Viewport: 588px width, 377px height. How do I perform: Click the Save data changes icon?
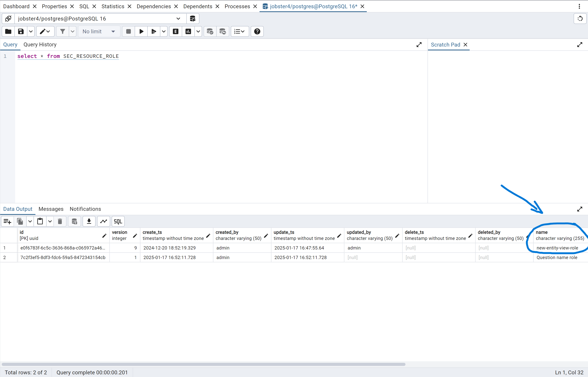75,221
